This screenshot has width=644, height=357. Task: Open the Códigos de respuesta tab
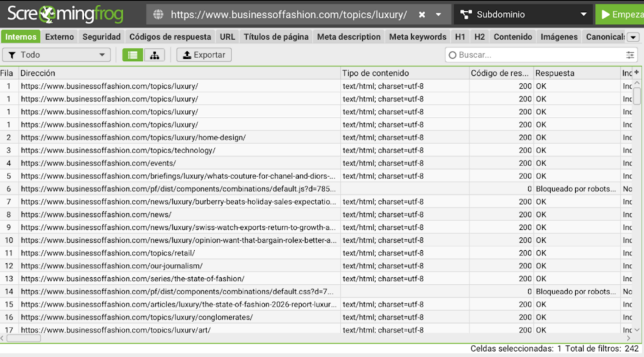(170, 37)
